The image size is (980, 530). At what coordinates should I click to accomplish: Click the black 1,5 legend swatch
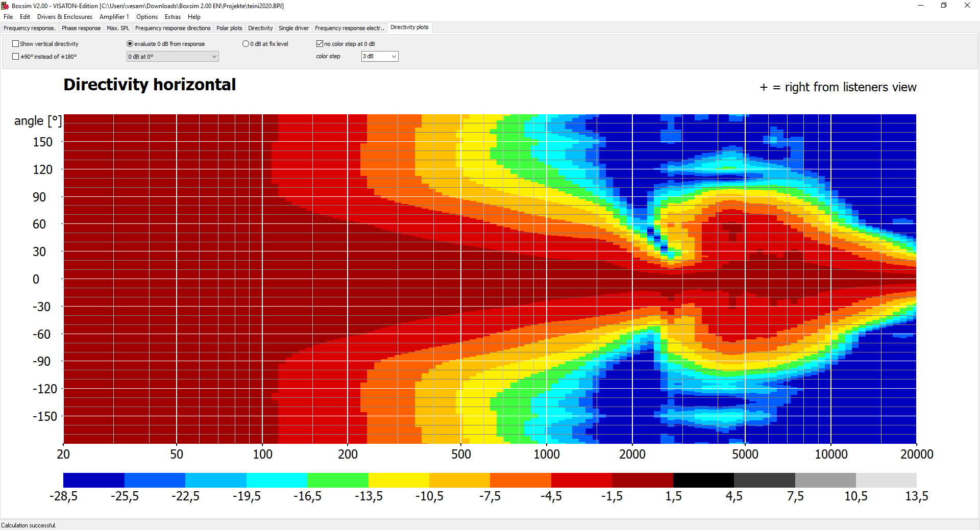coord(703,480)
